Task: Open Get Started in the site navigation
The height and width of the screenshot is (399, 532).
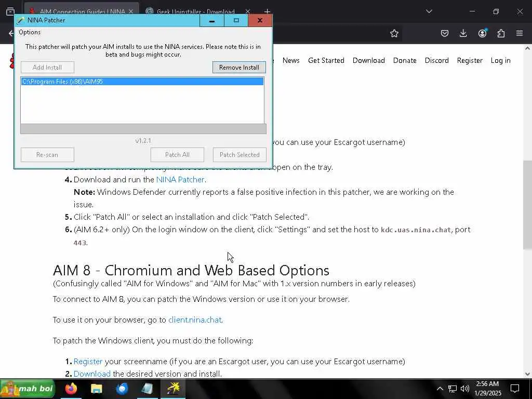Action: [x=326, y=60]
